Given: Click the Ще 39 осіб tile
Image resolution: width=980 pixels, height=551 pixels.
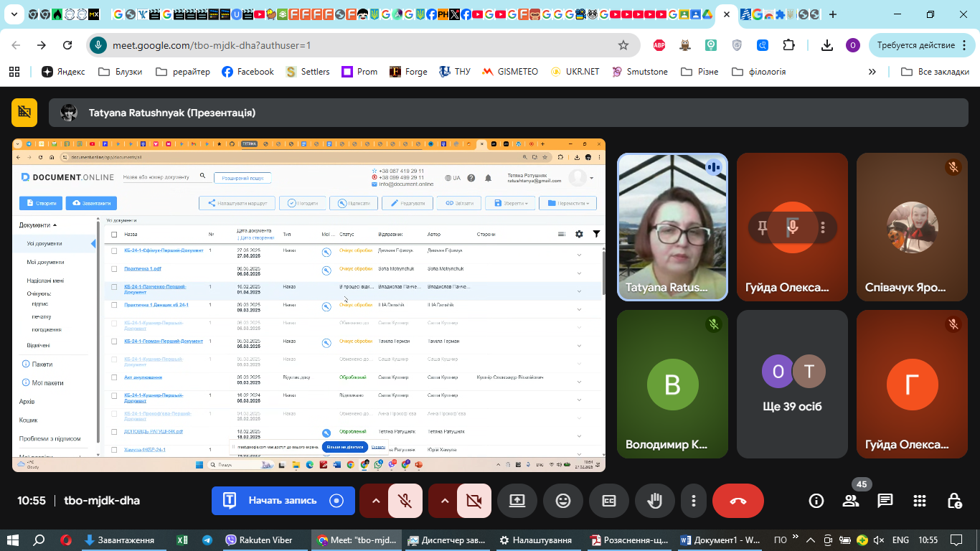Looking at the screenshot, I should click(792, 385).
